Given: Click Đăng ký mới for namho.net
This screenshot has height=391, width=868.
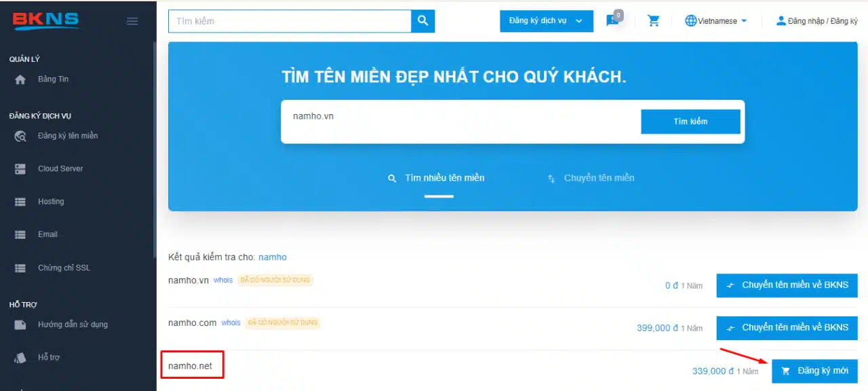Looking at the screenshot, I should (814, 371).
